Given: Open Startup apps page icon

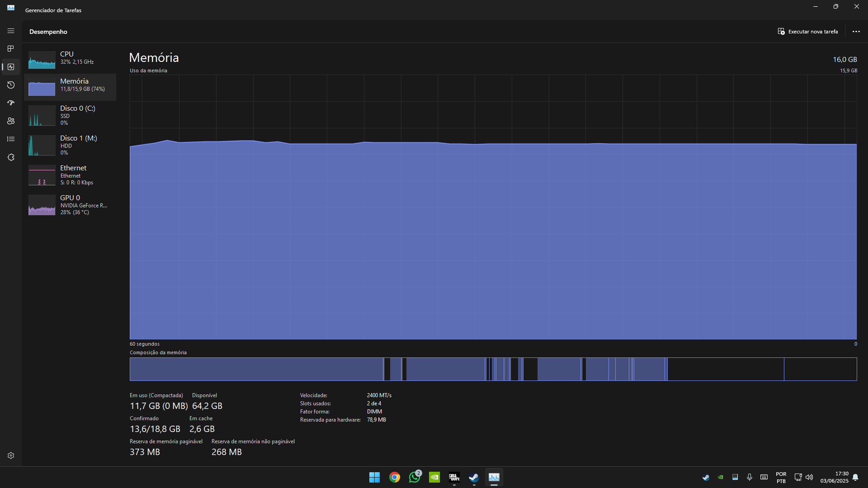Looking at the screenshot, I should [x=11, y=103].
